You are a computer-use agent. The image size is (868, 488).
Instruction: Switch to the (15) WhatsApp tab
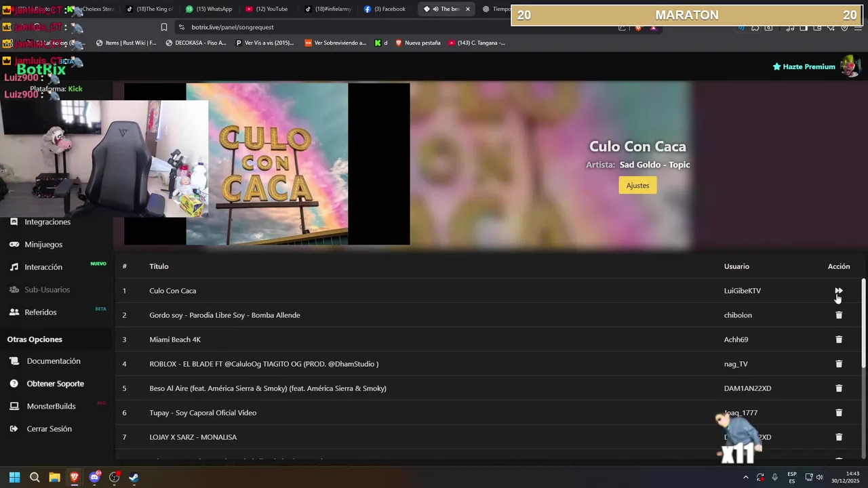point(209,9)
